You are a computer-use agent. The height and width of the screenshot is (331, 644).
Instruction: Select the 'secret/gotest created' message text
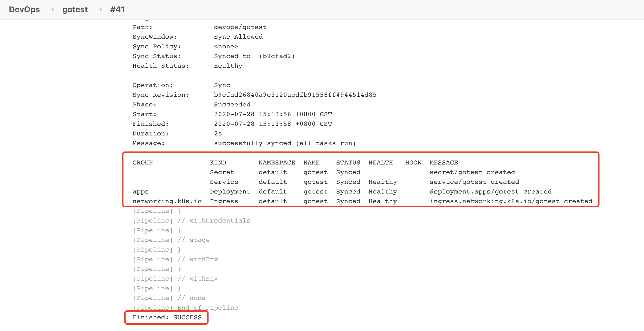tap(473, 172)
